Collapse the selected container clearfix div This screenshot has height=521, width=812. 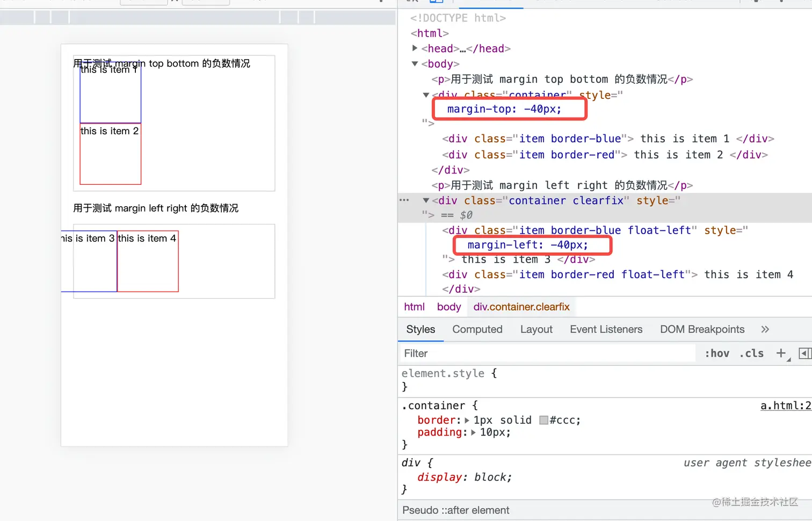[426, 200]
